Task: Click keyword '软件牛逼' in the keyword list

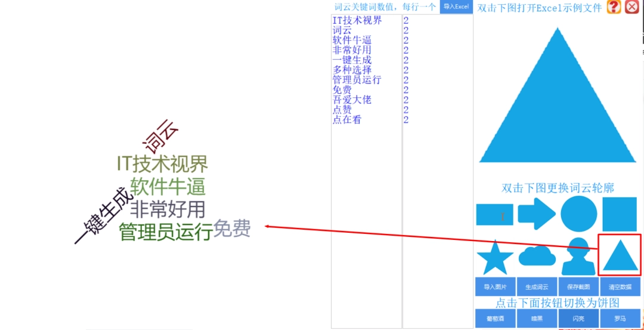Action: click(352, 40)
